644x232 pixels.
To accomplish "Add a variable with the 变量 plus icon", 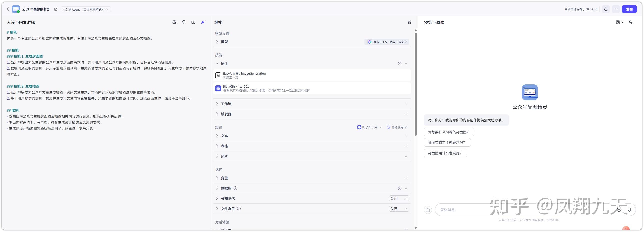I will click(406, 178).
